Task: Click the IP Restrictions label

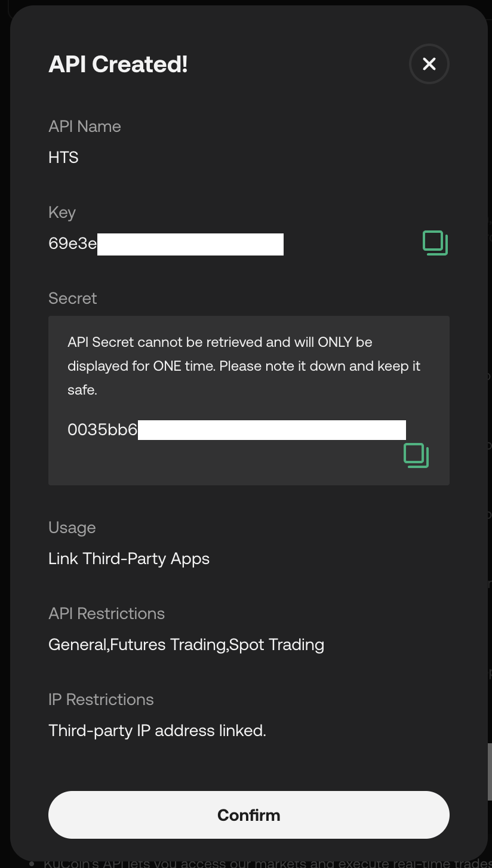Action: pos(101,700)
